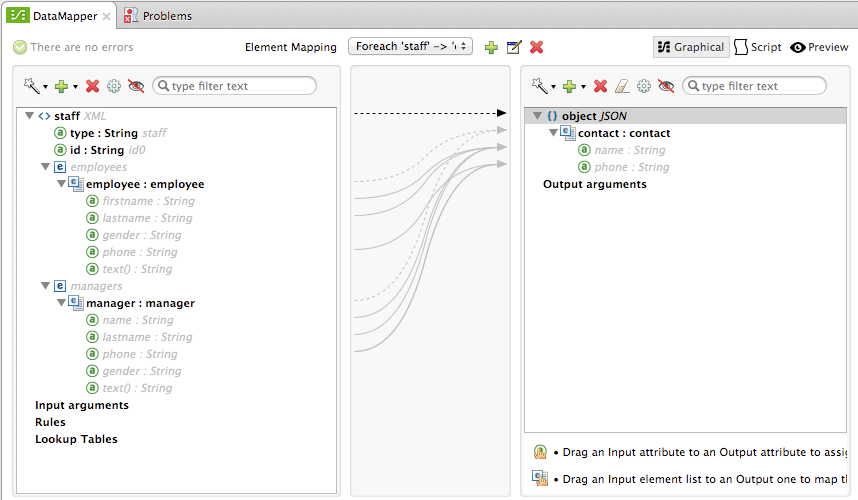Delete the current element mapping
Viewport: 858px width, 500px height.
click(x=537, y=47)
